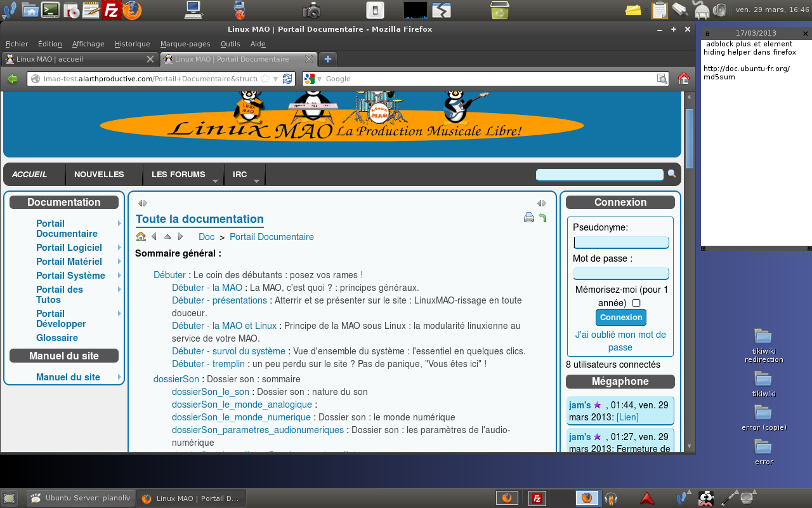
Task: Go to Firefox home page icon
Action: point(684,78)
